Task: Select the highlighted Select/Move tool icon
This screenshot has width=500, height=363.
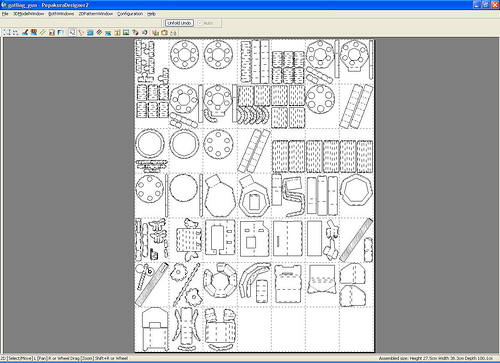Action: (x=72, y=32)
